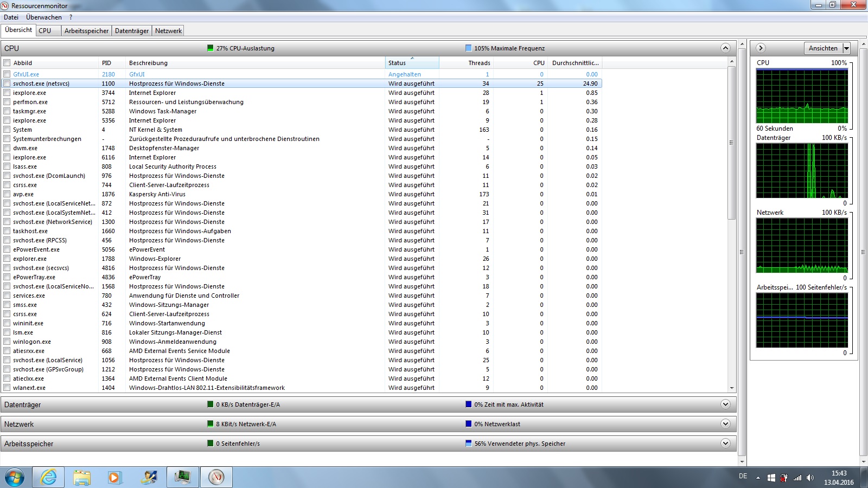Sort by the Threads column header

466,63
